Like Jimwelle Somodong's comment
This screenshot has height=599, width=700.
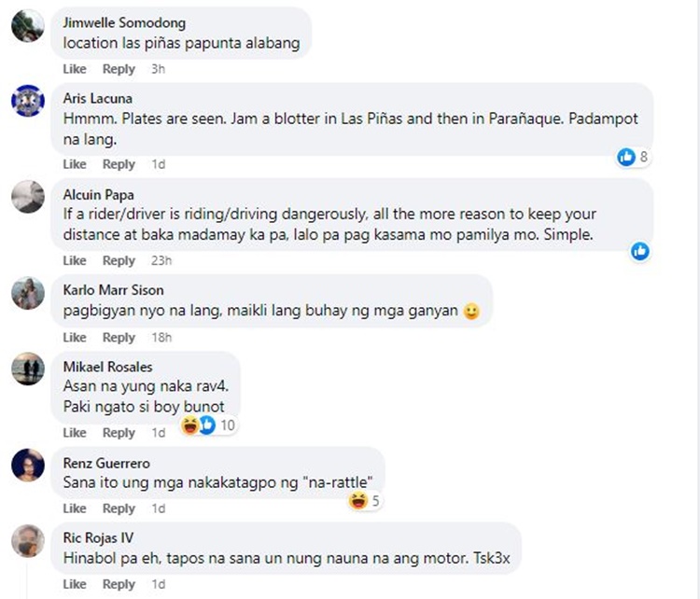[x=75, y=69]
